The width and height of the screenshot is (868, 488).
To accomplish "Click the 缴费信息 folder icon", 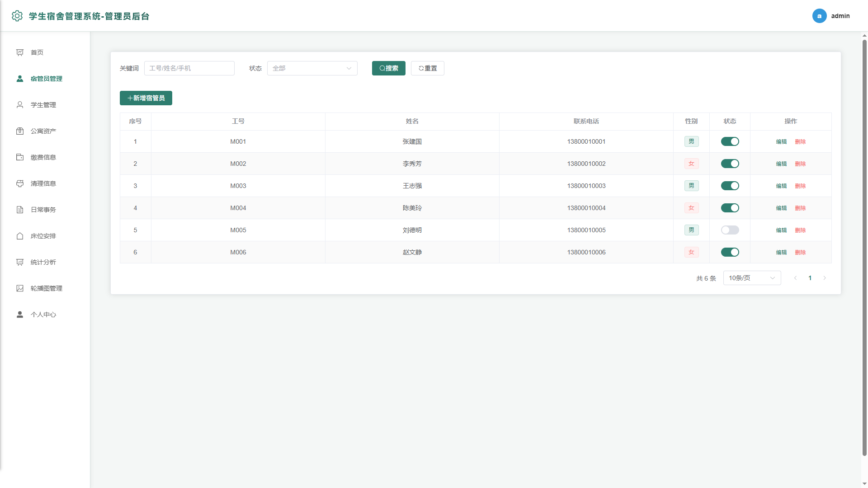I will point(20,157).
